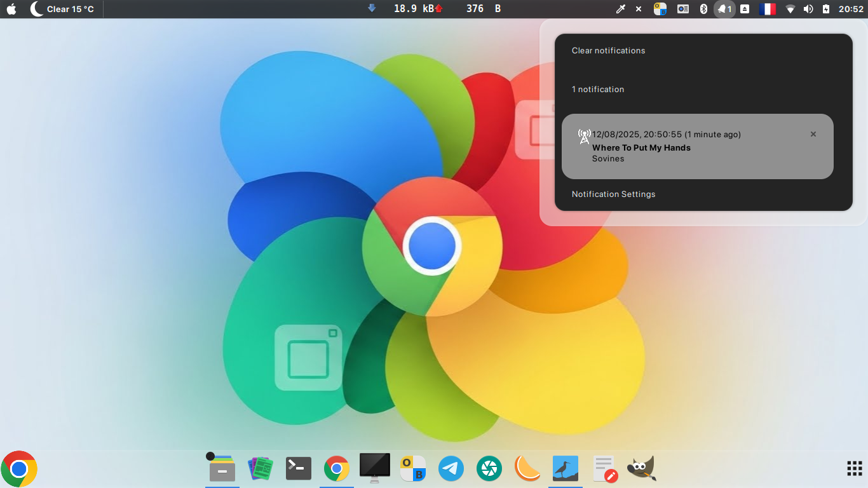This screenshot has height=488, width=868.
Task: Open the Files manager from the dock
Action: (x=222, y=470)
